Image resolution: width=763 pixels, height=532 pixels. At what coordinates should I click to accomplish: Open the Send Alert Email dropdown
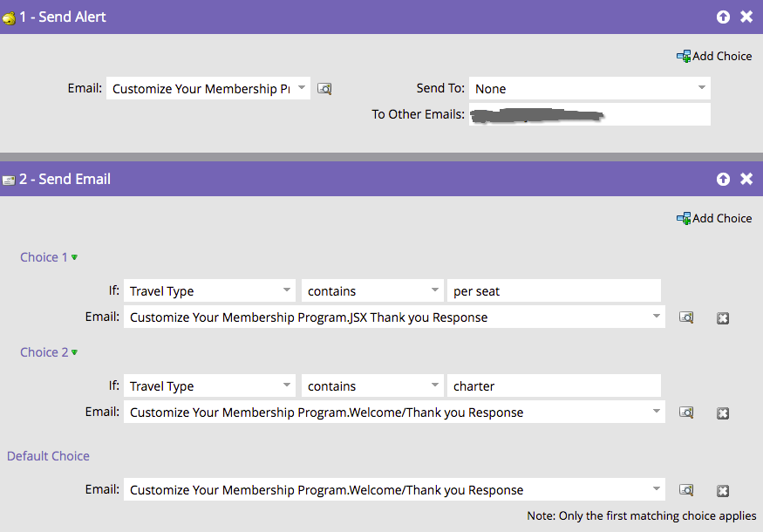[208, 88]
